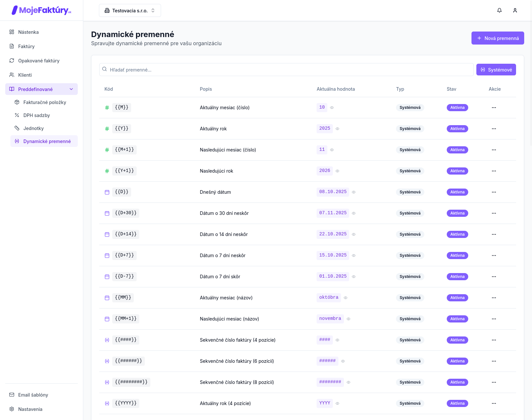This screenshot has width=532, height=420.
Task: Go to Faktúry in the sidebar
Action: tap(26, 46)
